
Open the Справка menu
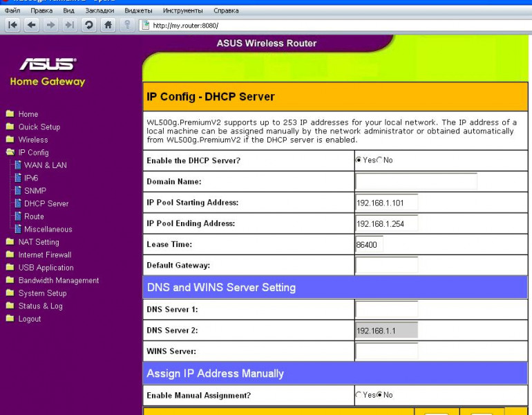(226, 10)
